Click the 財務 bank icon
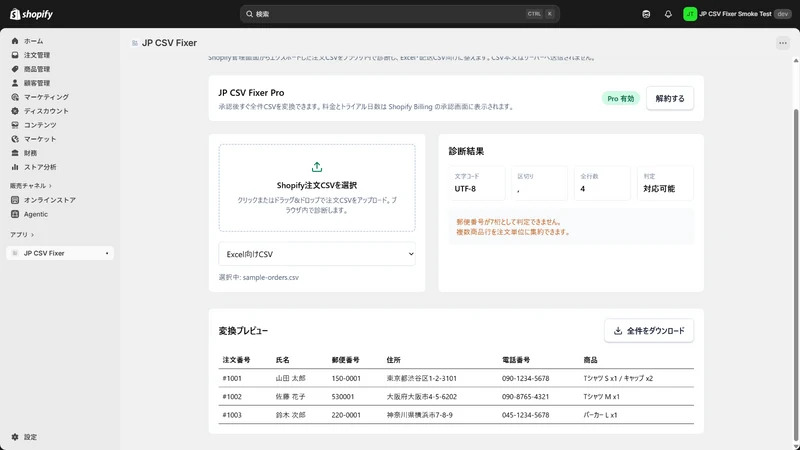 click(x=15, y=153)
